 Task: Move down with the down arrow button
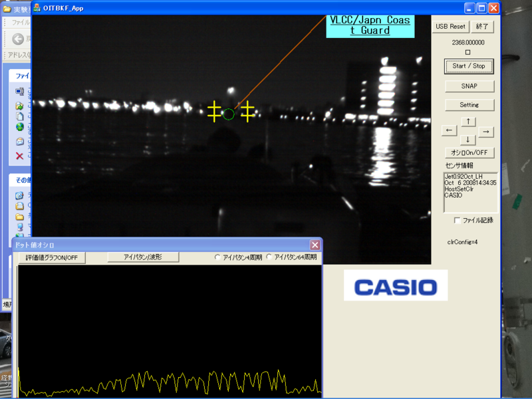(468, 140)
